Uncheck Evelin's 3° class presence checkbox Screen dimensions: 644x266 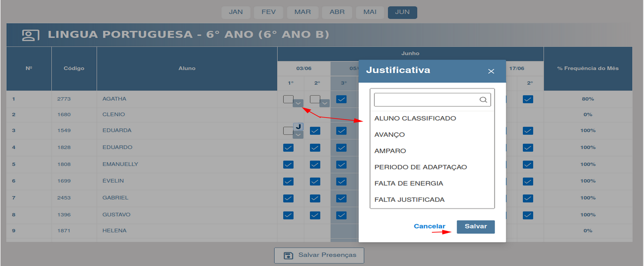coord(341,181)
